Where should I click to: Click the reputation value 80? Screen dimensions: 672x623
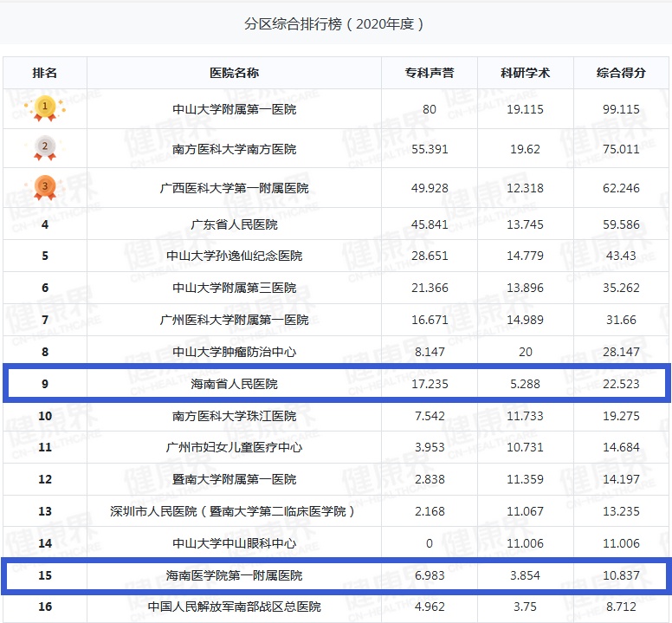430,109
